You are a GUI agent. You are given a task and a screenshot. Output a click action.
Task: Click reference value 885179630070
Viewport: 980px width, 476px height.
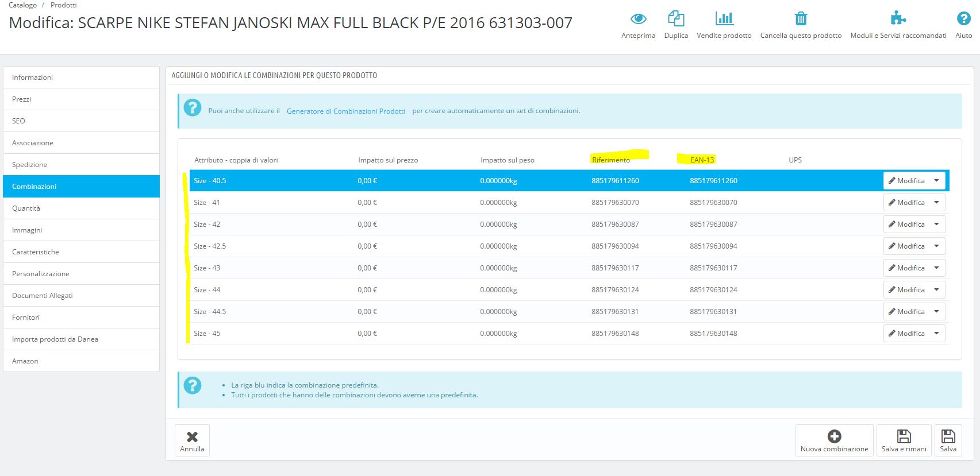click(x=615, y=203)
